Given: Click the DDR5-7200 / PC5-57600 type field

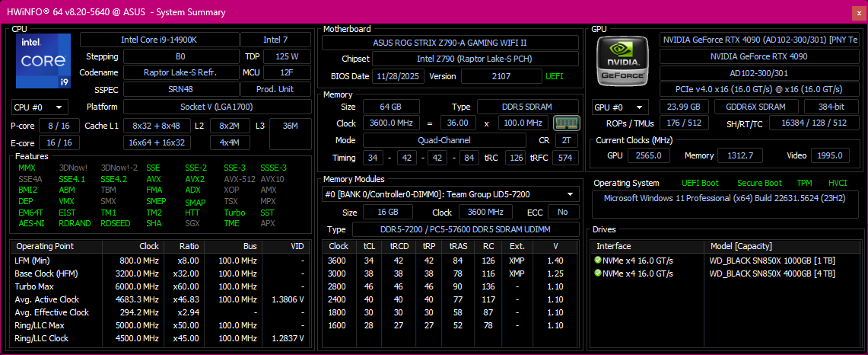Looking at the screenshot, I should click(x=466, y=229).
